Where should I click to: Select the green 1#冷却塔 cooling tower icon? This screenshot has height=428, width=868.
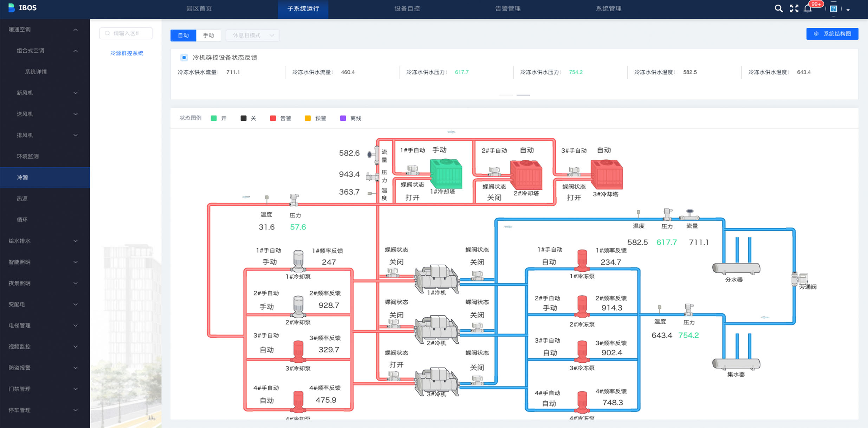[446, 174]
